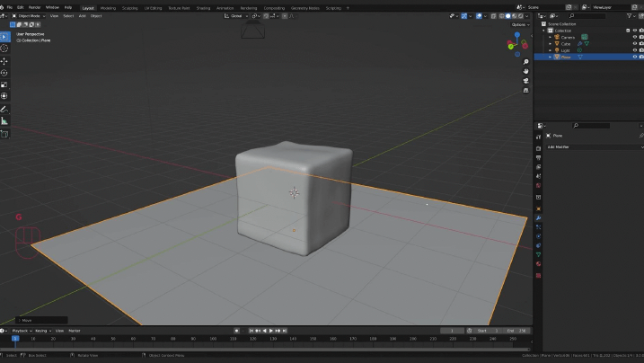
Task: Select the Measure tool
Action: coord(4,120)
